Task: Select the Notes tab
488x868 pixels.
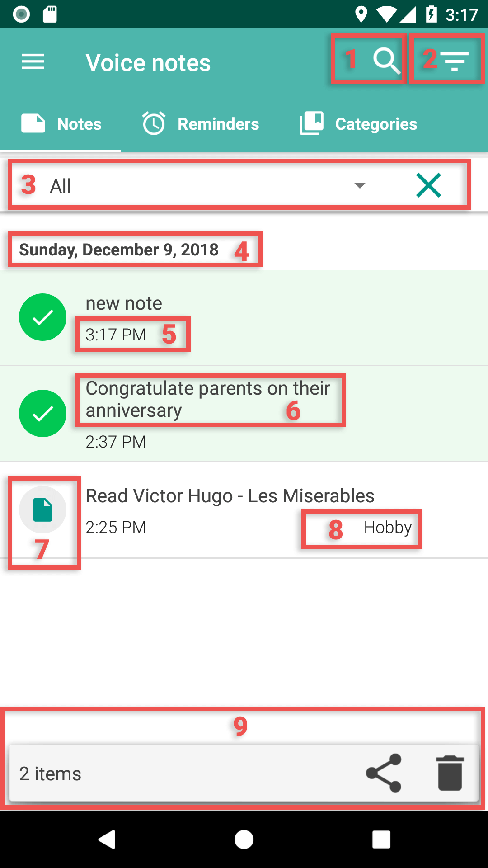Action: [61, 124]
